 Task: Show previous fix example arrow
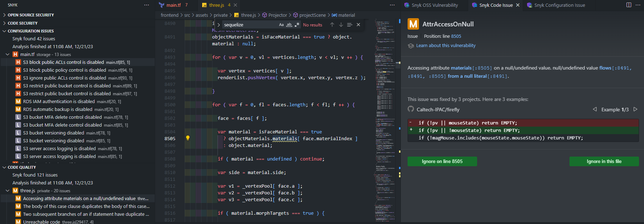tap(594, 110)
